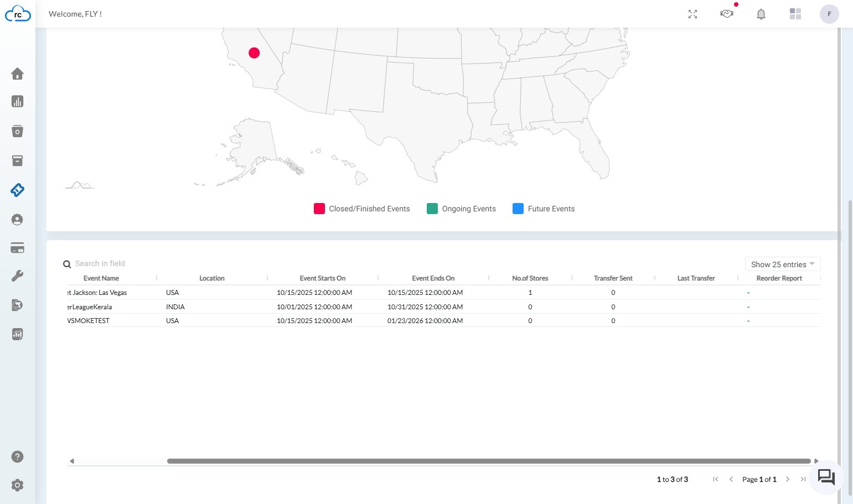The width and height of the screenshot is (853, 504).
Task: Open the apps grid icon in header
Action: pos(795,14)
